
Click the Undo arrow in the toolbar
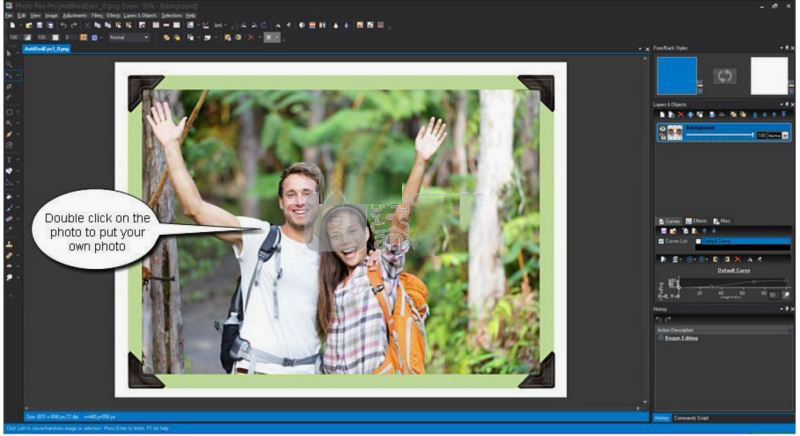64,25
